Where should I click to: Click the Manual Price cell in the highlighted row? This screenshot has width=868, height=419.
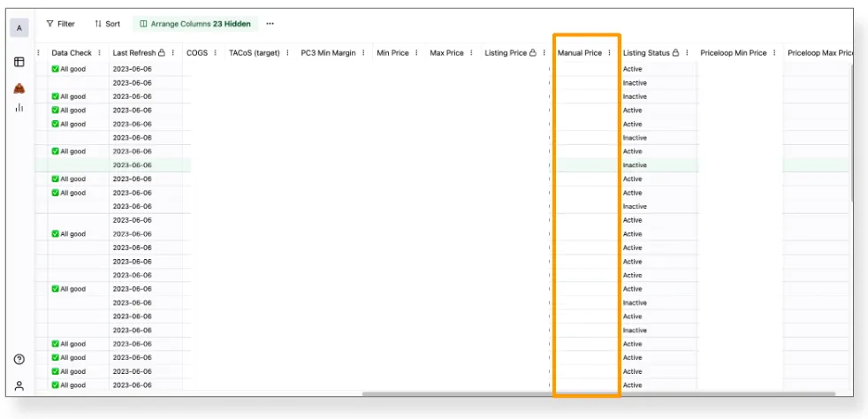point(587,165)
